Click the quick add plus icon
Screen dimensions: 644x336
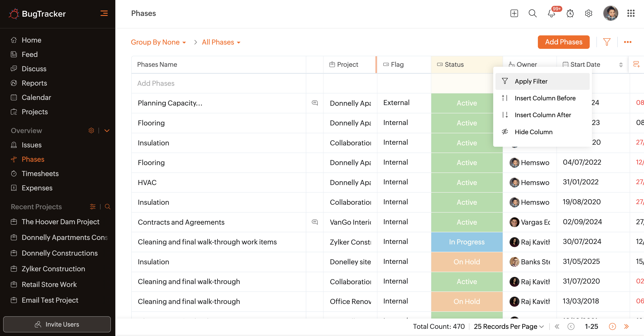(514, 13)
